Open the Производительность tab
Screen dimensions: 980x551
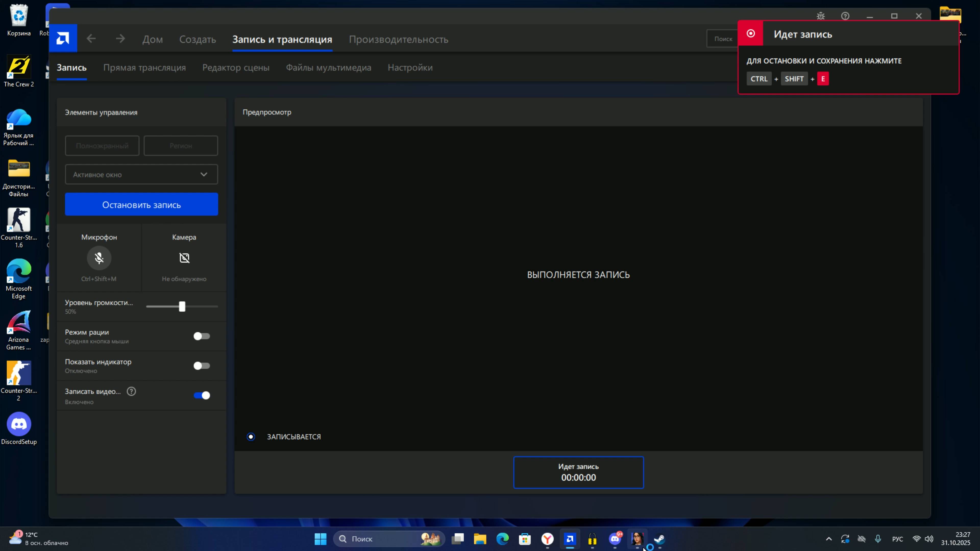pyautogui.click(x=398, y=39)
